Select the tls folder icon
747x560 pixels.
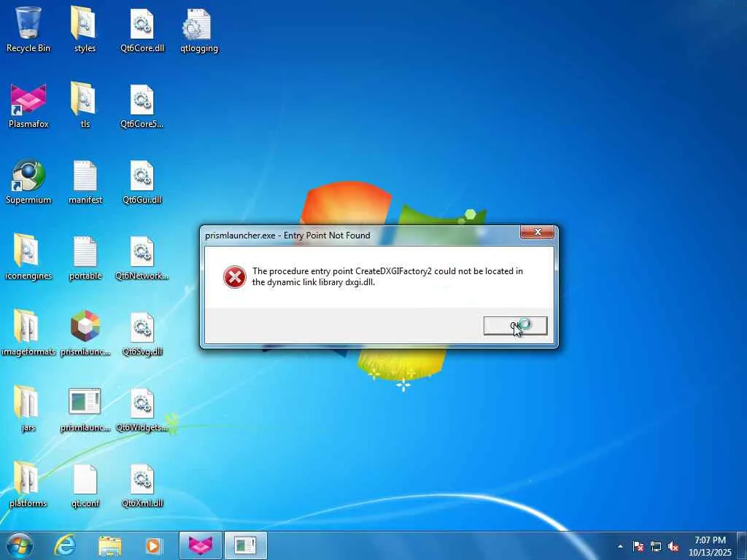(x=85, y=105)
